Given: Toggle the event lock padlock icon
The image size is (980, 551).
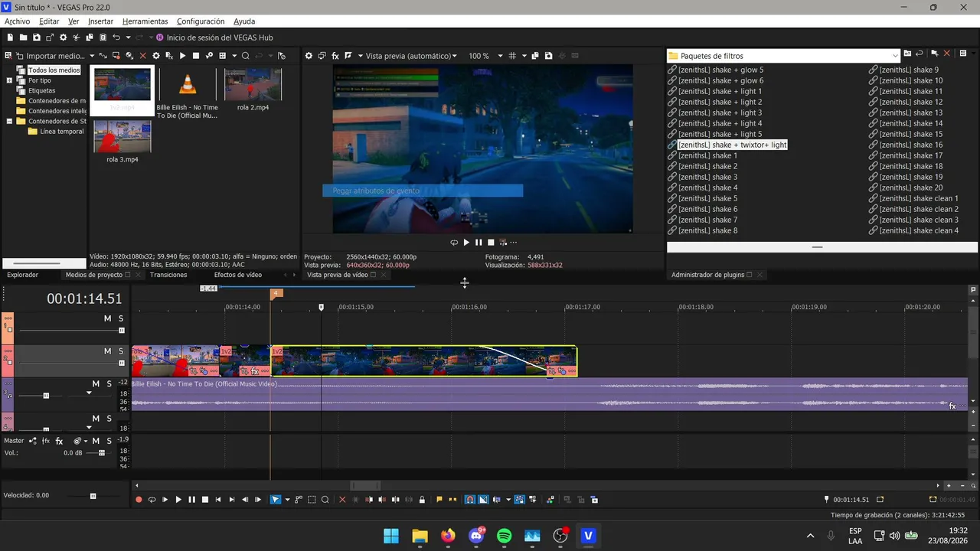Looking at the screenshot, I should point(422,500).
